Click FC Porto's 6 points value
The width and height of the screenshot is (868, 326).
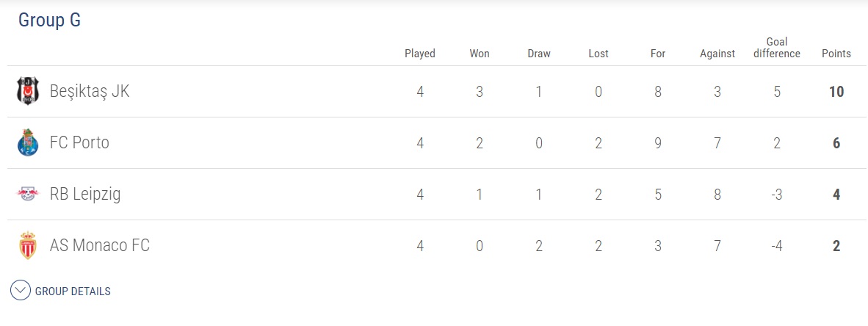pos(836,143)
